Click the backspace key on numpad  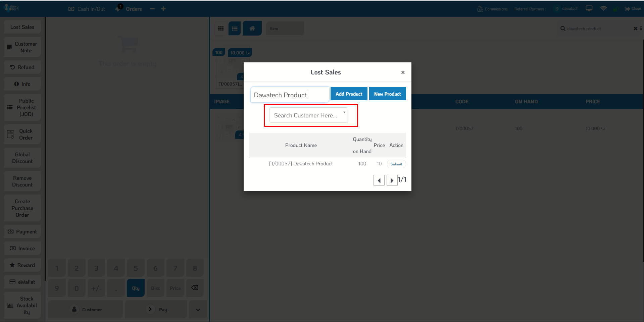point(195,288)
